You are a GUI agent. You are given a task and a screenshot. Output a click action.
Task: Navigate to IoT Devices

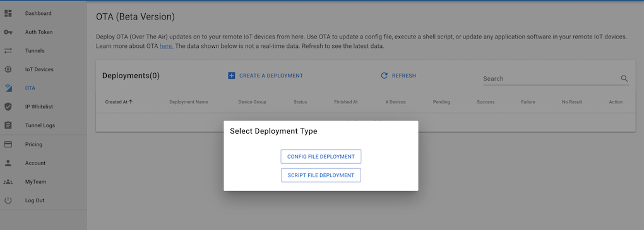point(43,69)
